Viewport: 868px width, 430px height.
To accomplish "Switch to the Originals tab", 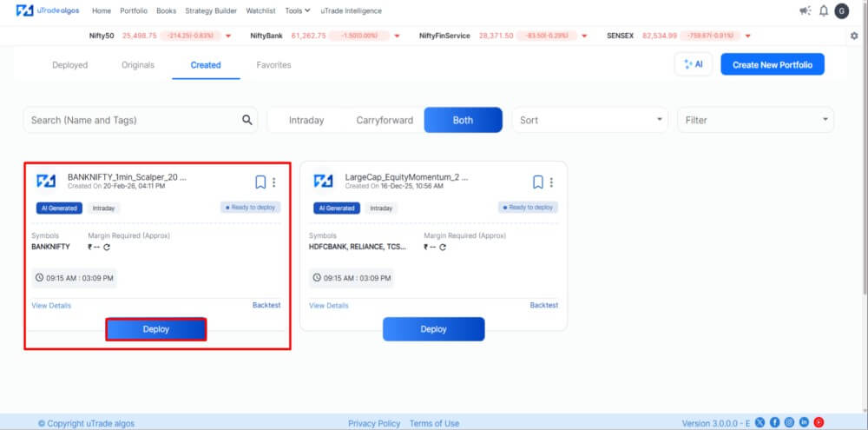I will pyautogui.click(x=138, y=65).
